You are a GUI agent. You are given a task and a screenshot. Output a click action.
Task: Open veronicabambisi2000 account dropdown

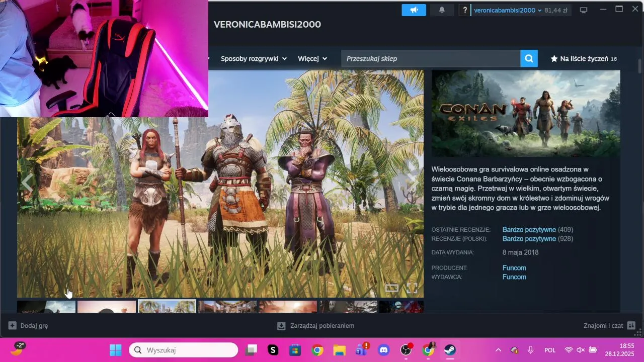point(508,10)
